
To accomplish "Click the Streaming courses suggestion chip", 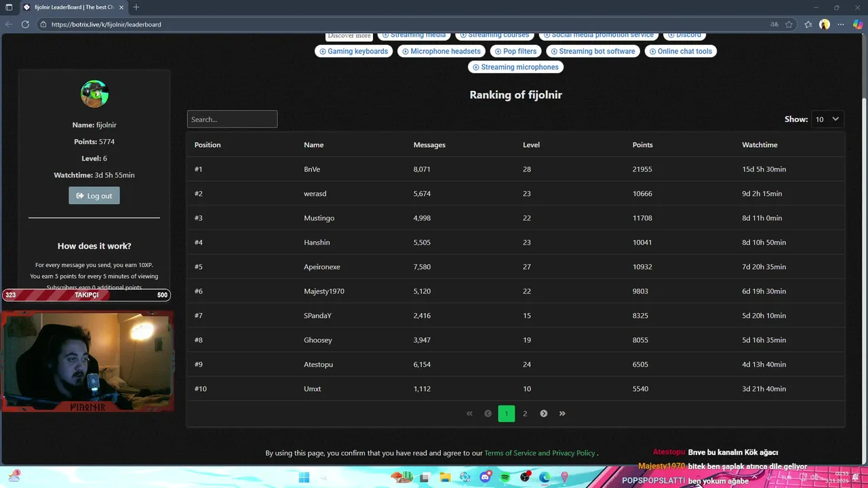I will 494,35.
